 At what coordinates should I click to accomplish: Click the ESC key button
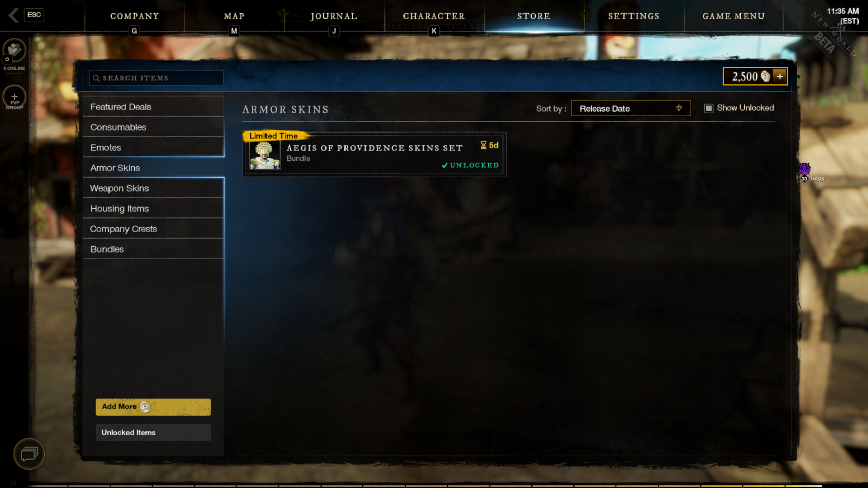(34, 15)
